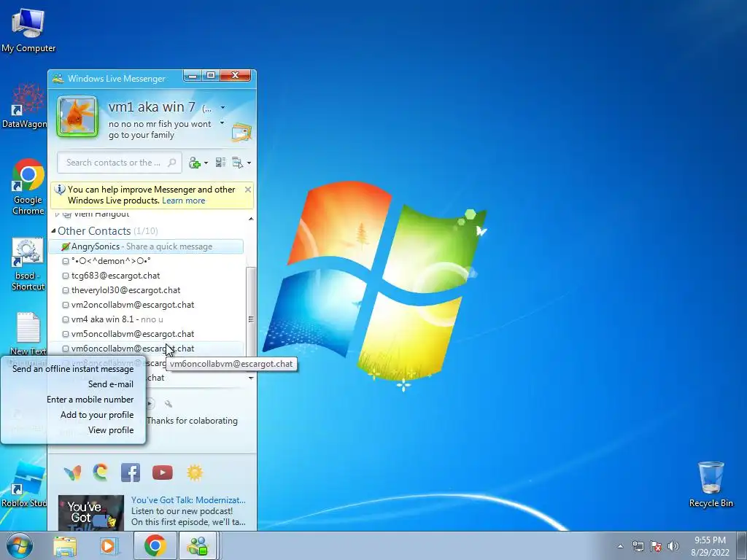The image size is (747, 560).
Task: Click the You've Got Talk podcast thumbnail
Action: tap(91, 513)
